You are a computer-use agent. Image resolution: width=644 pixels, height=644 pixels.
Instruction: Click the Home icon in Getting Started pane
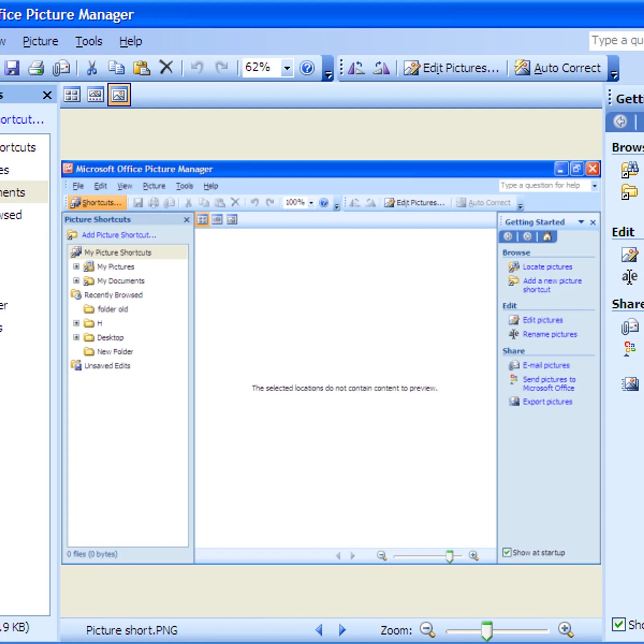[547, 237]
